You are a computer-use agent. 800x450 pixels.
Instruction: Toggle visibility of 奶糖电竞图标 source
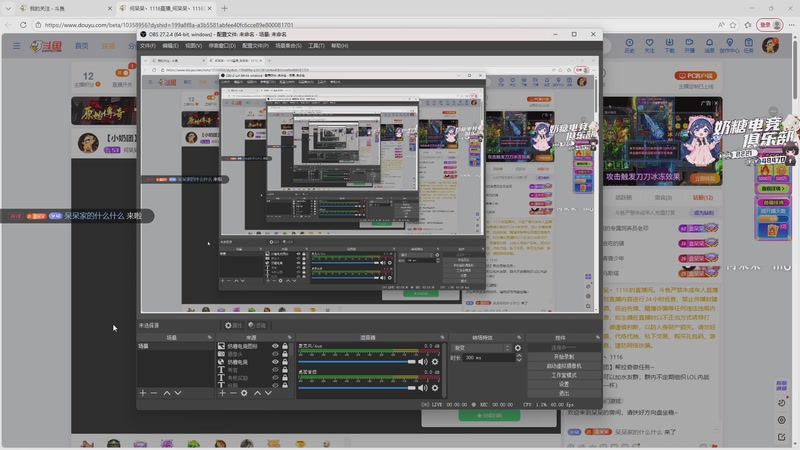point(276,346)
